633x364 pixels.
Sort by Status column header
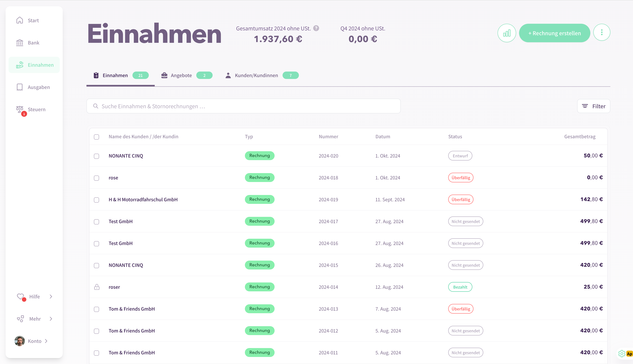455,136
